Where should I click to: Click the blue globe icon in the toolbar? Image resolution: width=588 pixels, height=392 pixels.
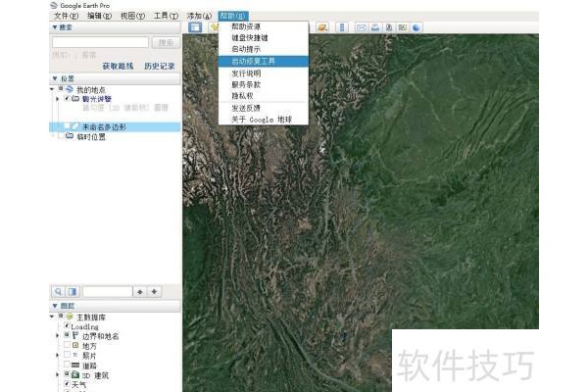tap(416, 27)
